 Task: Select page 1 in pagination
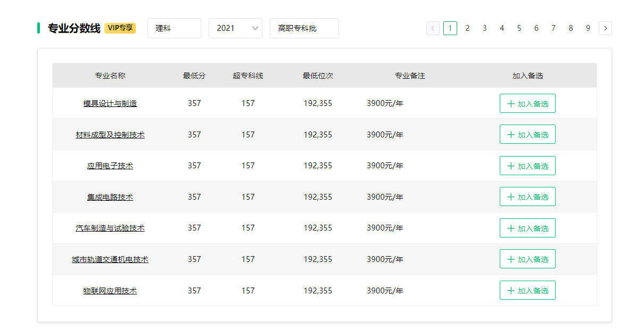click(450, 28)
